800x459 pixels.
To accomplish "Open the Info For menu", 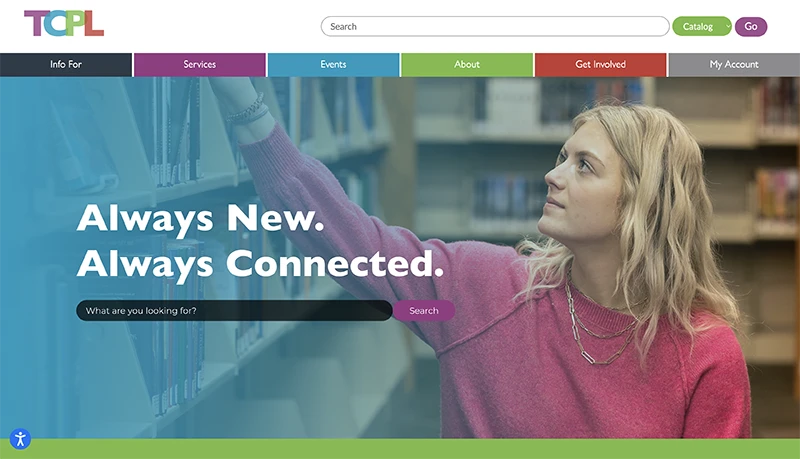I will (66, 64).
